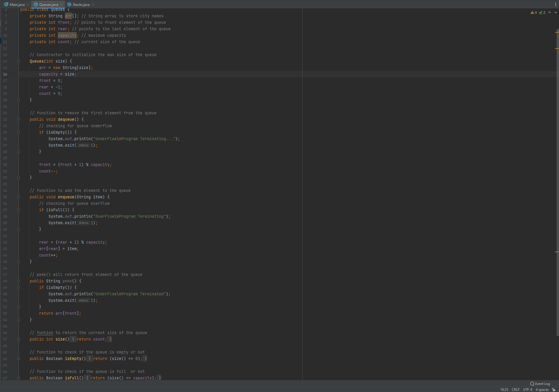Click line number 16 in the gutter

5,74
